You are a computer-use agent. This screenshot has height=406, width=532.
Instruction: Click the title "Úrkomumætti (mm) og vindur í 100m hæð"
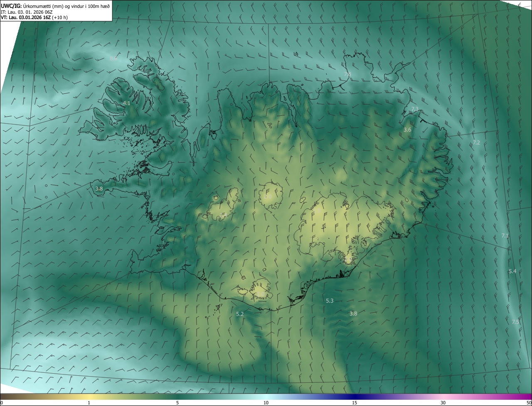click(x=66, y=6)
